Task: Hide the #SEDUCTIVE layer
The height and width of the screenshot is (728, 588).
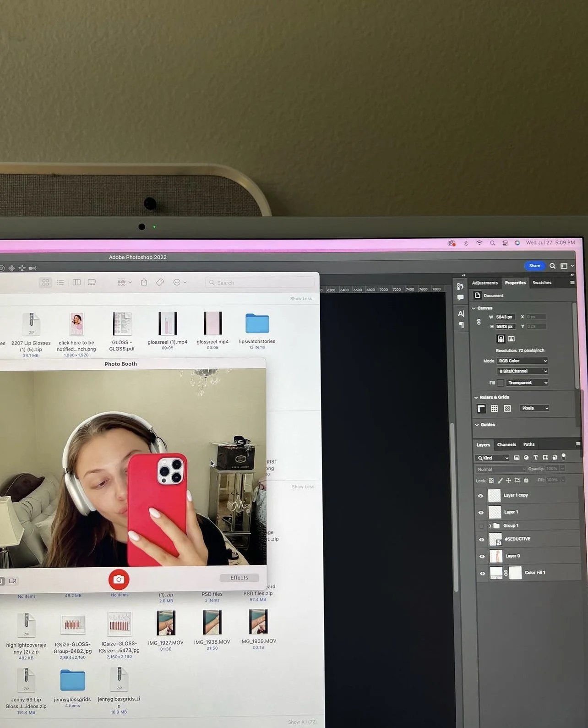Action: pos(481,540)
